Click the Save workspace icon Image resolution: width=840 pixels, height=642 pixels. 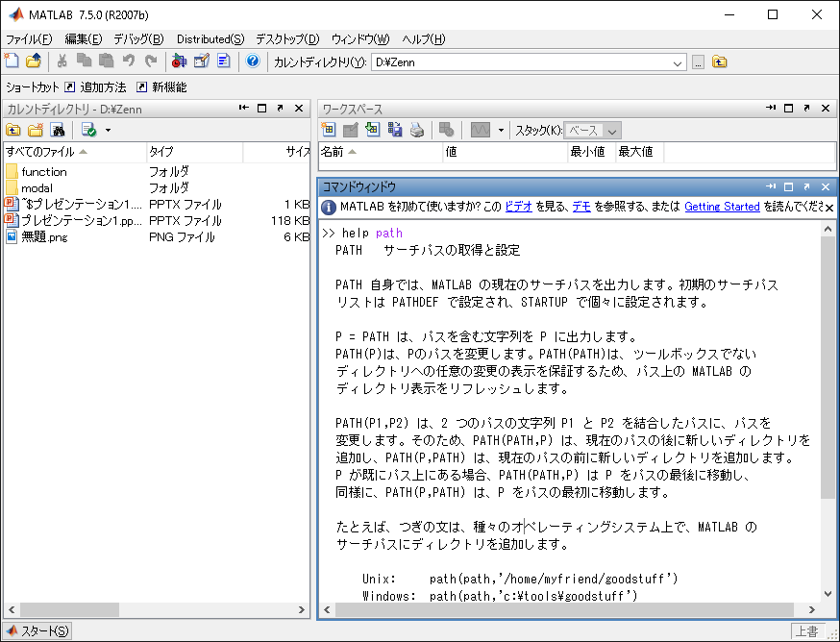tap(395, 130)
